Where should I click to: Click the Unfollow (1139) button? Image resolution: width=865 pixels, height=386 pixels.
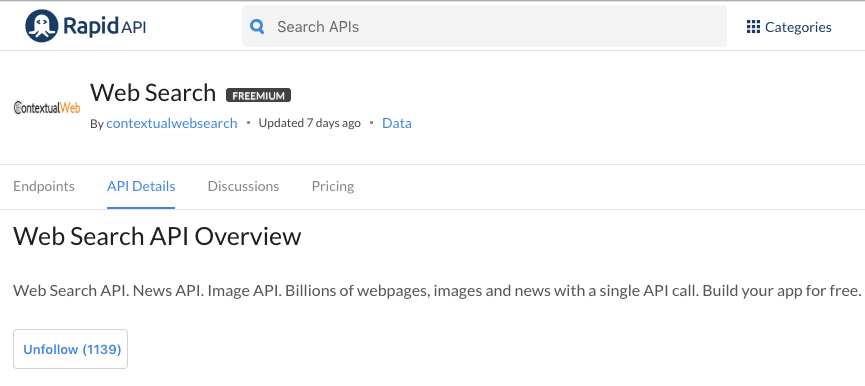pyautogui.click(x=71, y=349)
